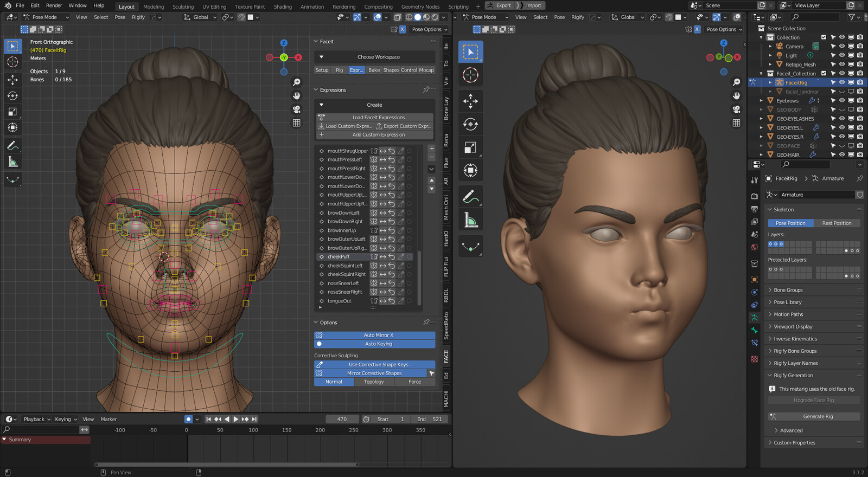
Task: Open the Render menu
Action: (x=54, y=5)
